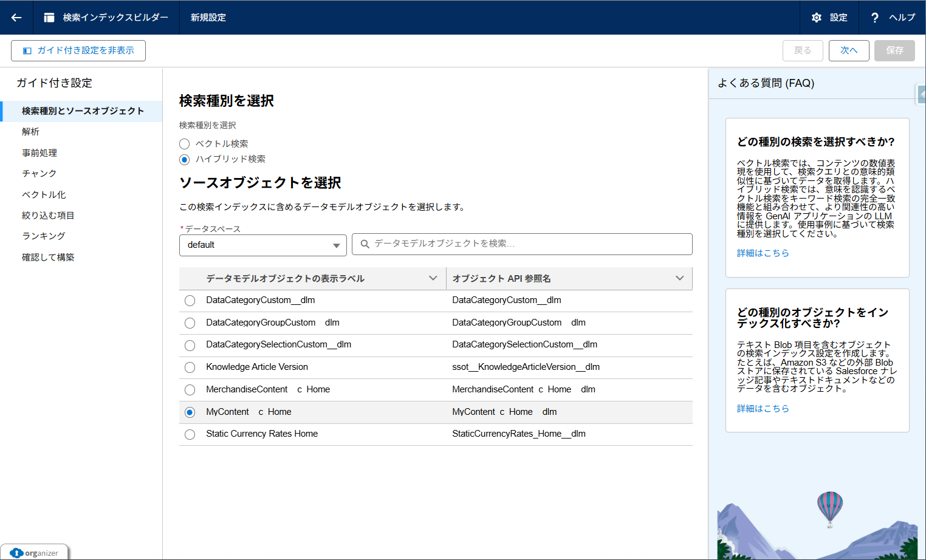Expand display label column header menu
The image size is (926, 560).
(433, 278)
